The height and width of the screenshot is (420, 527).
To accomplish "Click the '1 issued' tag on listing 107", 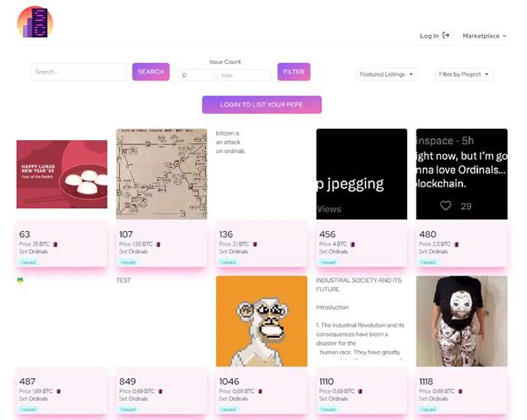I will (128, 262).
